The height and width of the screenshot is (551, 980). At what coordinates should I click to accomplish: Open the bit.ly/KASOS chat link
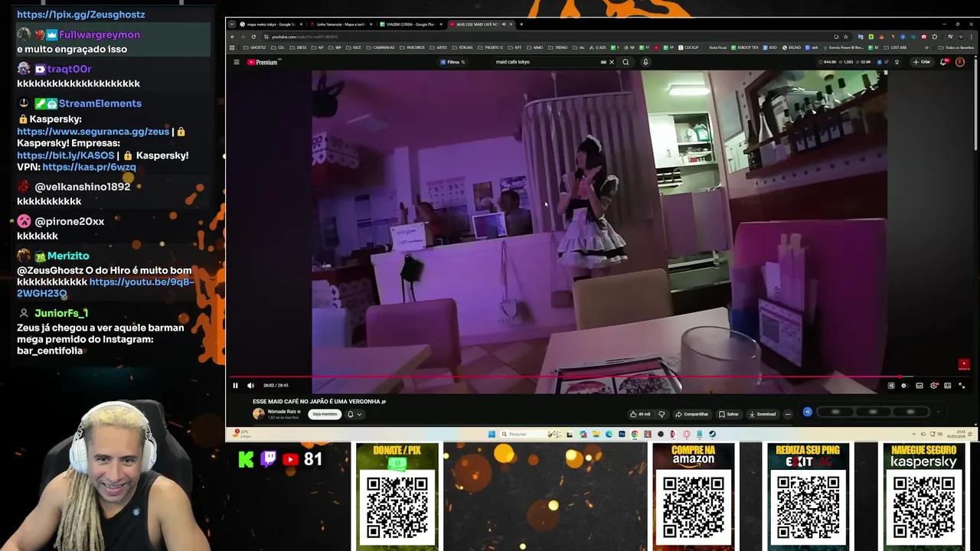click(x=65, y=155)
